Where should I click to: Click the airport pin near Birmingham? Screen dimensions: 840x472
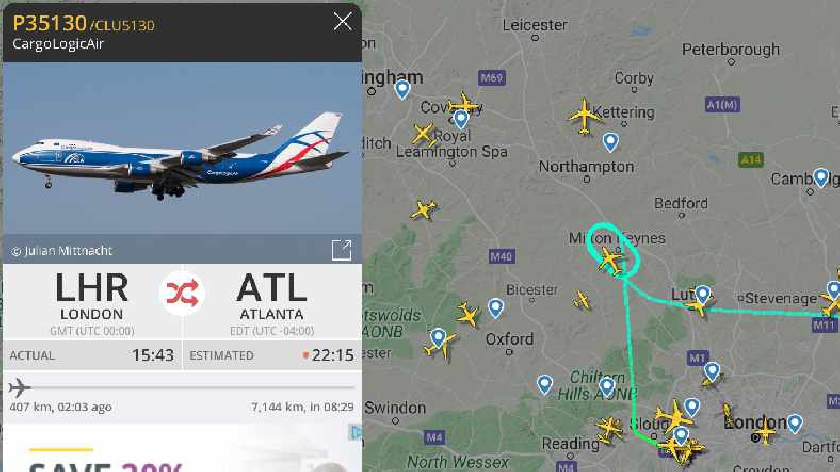[x=402, y=89]
